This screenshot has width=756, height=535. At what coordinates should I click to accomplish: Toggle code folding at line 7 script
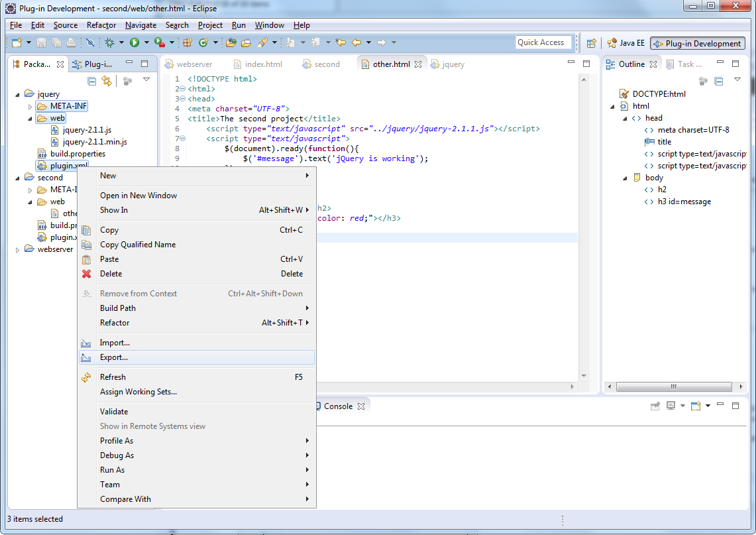(183, 139)
